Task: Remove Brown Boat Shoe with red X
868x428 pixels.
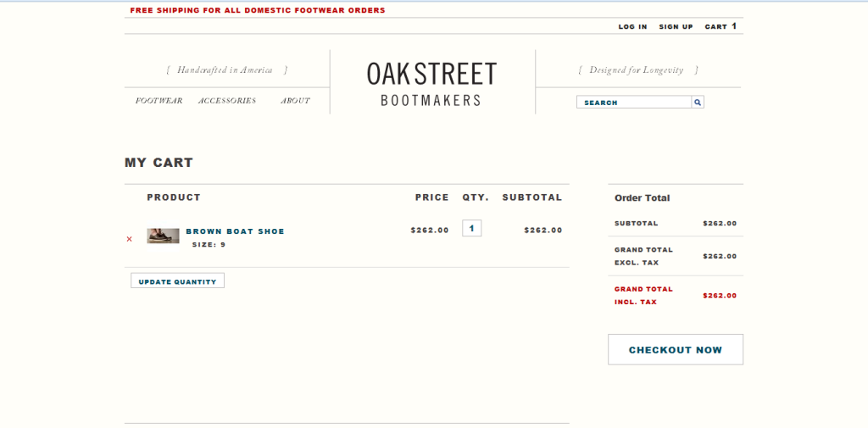Action: pyautogui.click(x=130, y=239)
